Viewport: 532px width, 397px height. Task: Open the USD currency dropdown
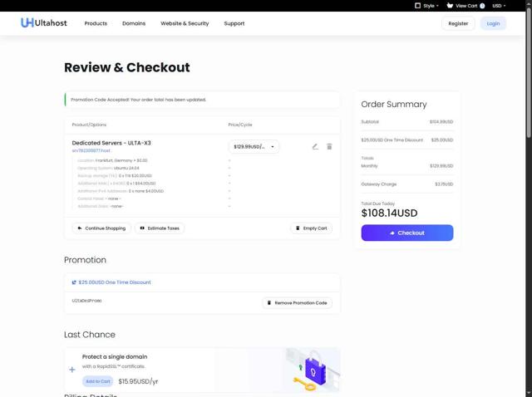[499, 6]
